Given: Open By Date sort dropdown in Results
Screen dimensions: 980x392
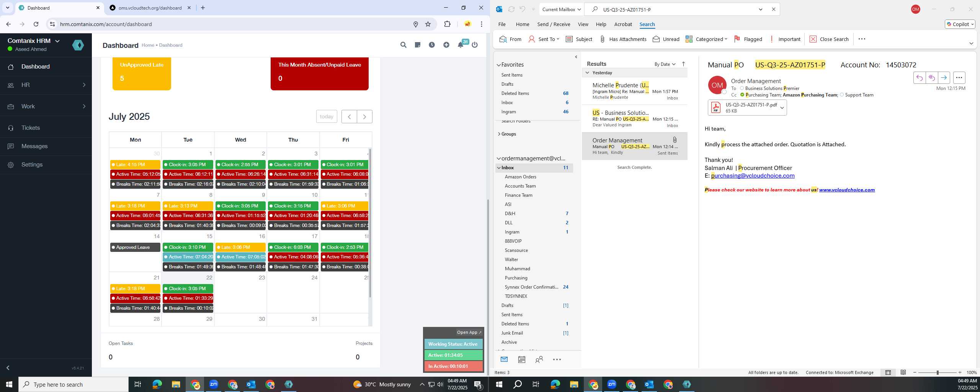Looking at the screenshot, I should pos(665,64).
